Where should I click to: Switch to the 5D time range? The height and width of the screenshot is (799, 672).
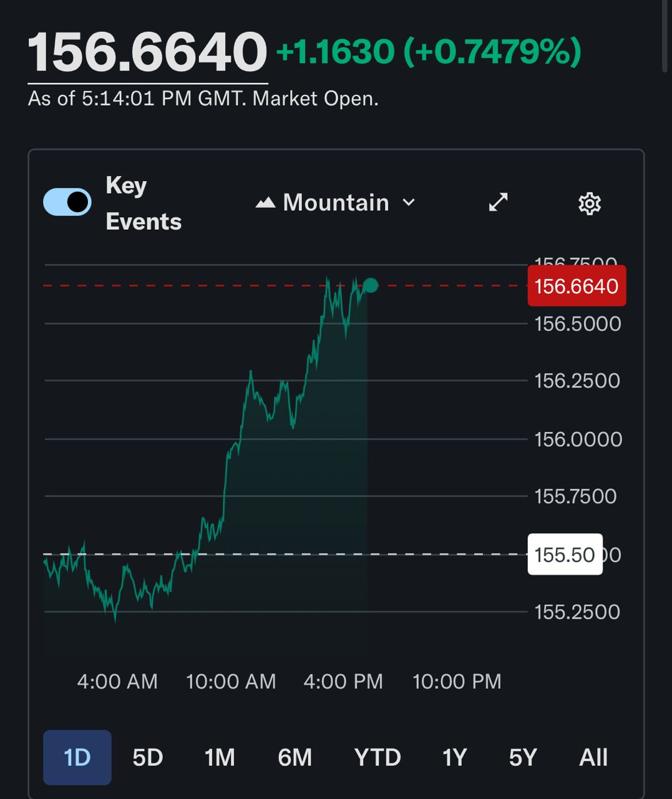[148, 757]
